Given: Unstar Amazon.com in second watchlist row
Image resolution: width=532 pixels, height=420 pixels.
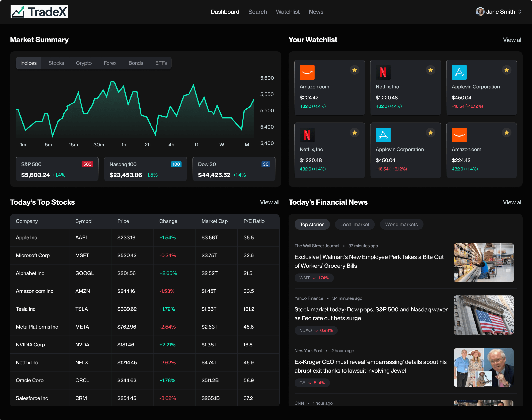Looking at the screenshot, I should coord(506,133).
